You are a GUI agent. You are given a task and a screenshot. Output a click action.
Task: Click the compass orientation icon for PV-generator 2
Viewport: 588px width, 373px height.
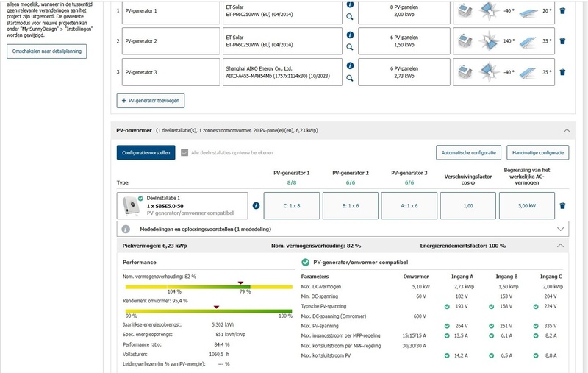(492, 42)
